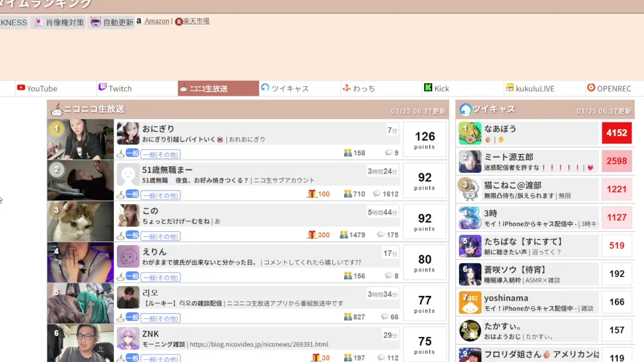Click おにぎり avatar icon
The width and height of the screenshot is (644, 362).
click(128, 133)
